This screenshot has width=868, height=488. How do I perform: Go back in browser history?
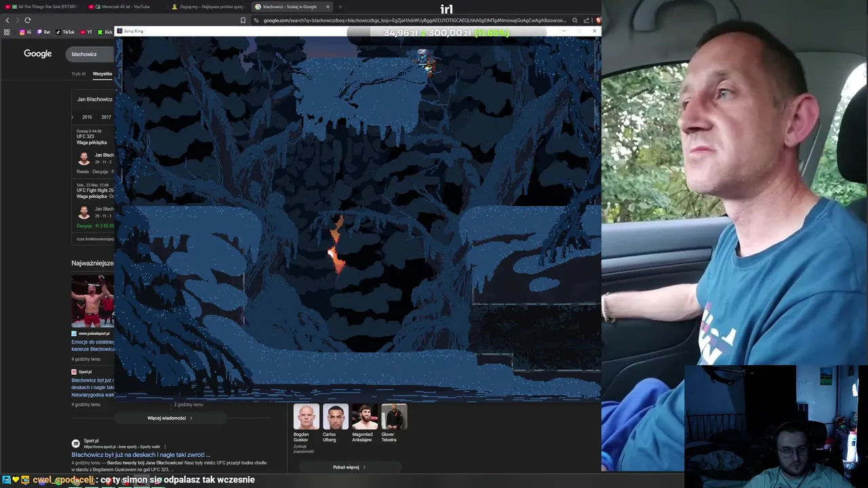coord(7,20)
